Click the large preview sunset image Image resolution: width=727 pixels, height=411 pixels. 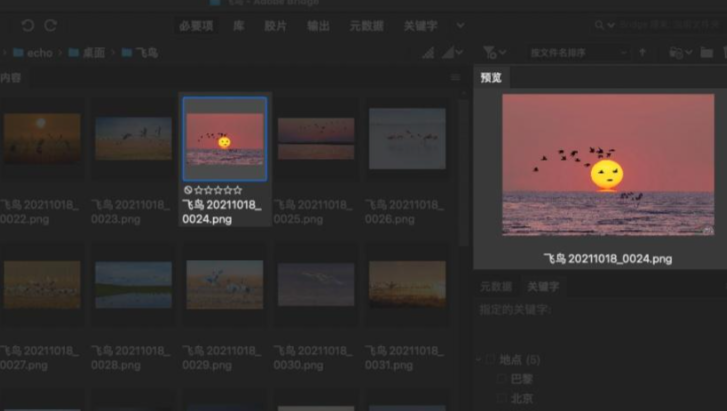click(x=608, y=165)
